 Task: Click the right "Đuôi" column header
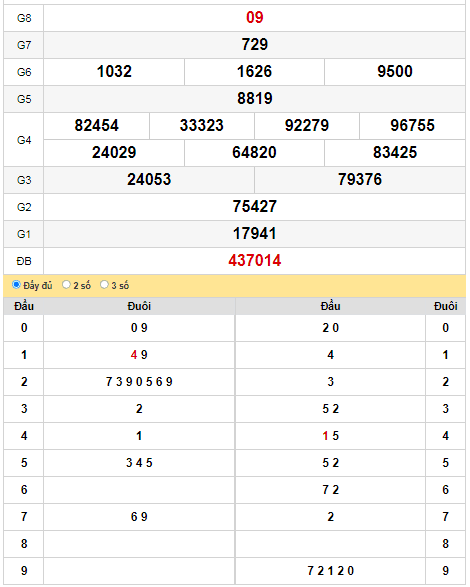(446, 306)
